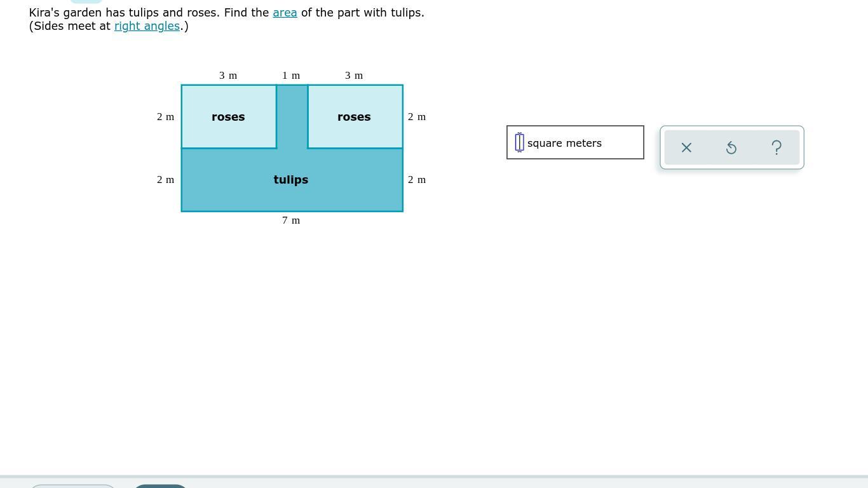Clear the answer with the X icon
This screenshot has width=868, height=488.
click(x=686, y=147)
